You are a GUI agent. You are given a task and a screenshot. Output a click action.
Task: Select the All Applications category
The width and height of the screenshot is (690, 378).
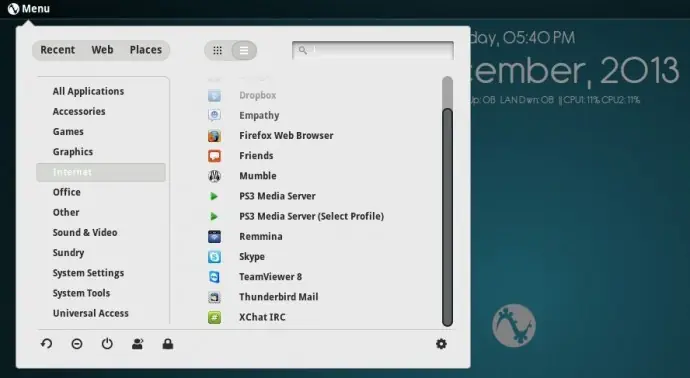coord(88,91)
